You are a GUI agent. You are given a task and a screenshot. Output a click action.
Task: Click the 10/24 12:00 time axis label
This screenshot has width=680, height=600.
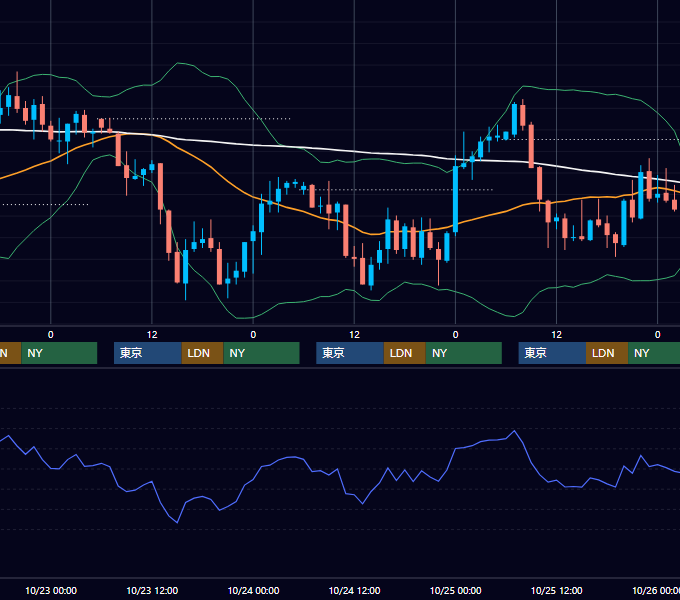[354, 590]
